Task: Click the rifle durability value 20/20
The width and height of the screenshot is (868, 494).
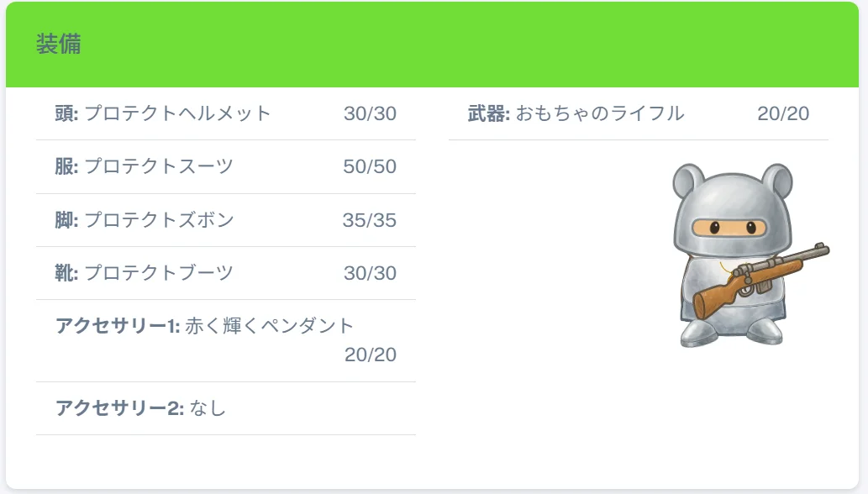Action: tap(783, 113)
